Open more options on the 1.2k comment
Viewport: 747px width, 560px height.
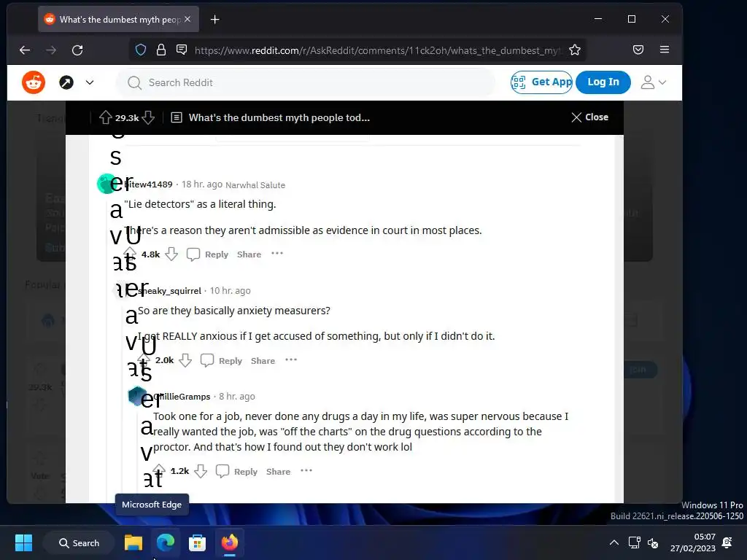pos(306,471)
